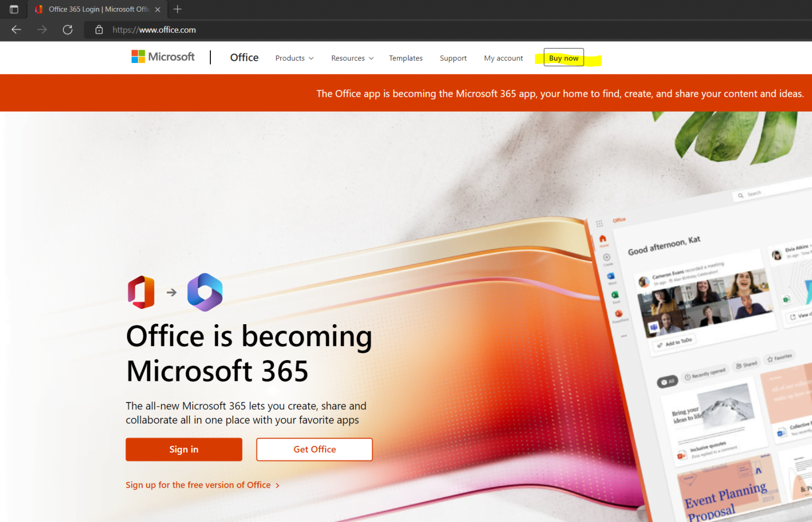
Task: Open the Products dropdown menu
Action: (x=294, y=58)
